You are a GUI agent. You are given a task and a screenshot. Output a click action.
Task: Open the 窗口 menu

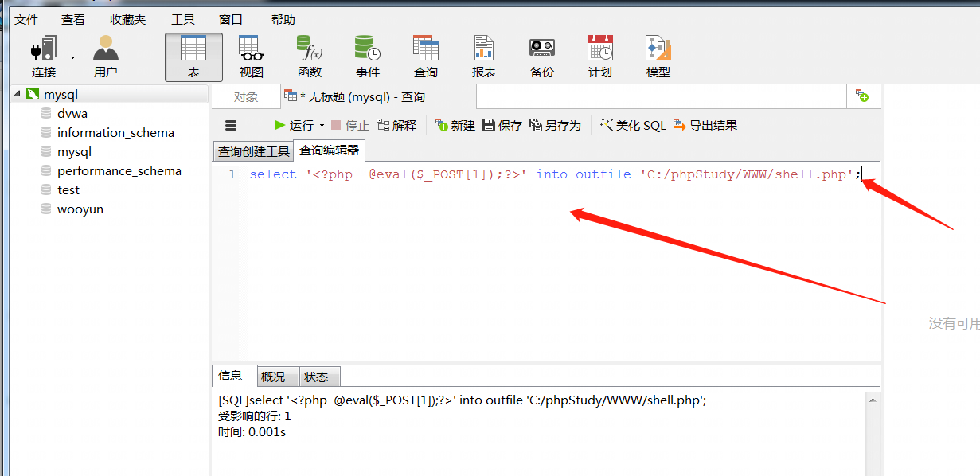click(x=231, y=19)
